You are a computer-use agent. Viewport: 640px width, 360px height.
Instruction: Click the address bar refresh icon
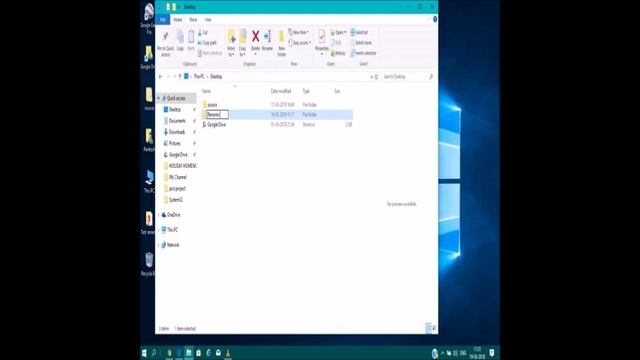click(x=376, y=76)
